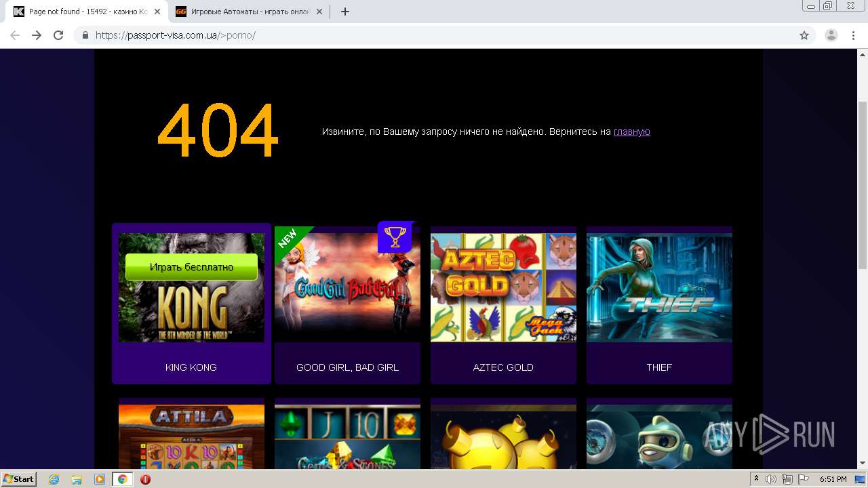Click the browser Forward arrow
This screenshot has height=488, width=868.
click(37, 35)
